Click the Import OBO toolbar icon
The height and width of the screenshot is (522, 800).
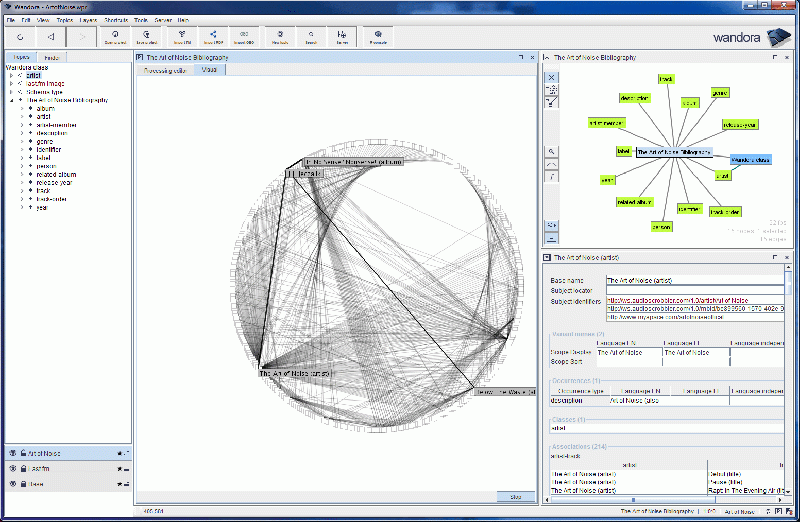(x=245, y=36)
